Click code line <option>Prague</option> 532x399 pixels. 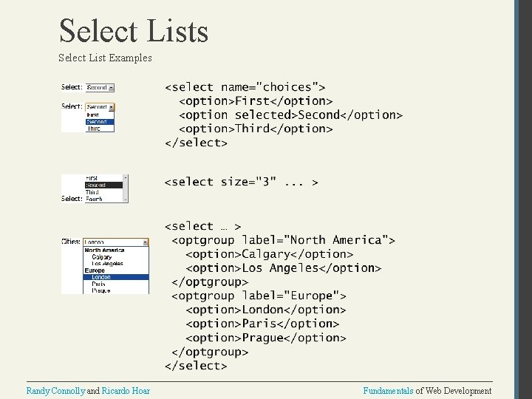(266, 338)
